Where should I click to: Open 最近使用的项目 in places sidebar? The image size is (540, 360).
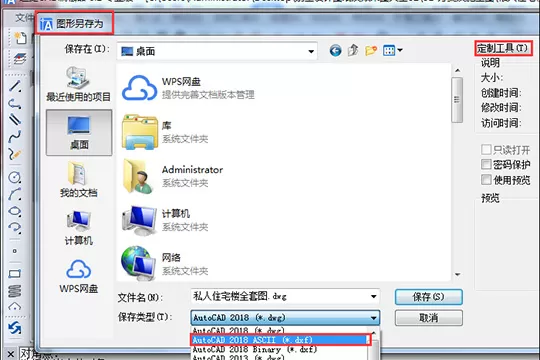(79, 84)
